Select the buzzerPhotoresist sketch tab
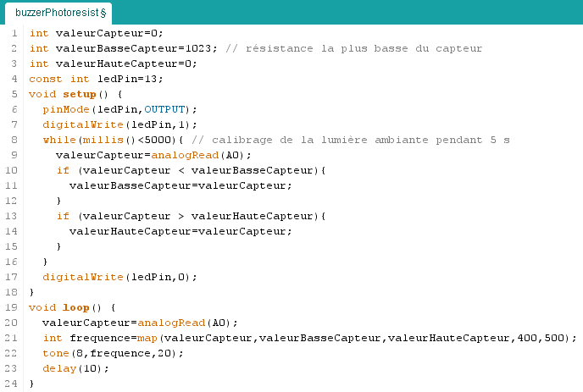The image size is (583, 392). 58,13
